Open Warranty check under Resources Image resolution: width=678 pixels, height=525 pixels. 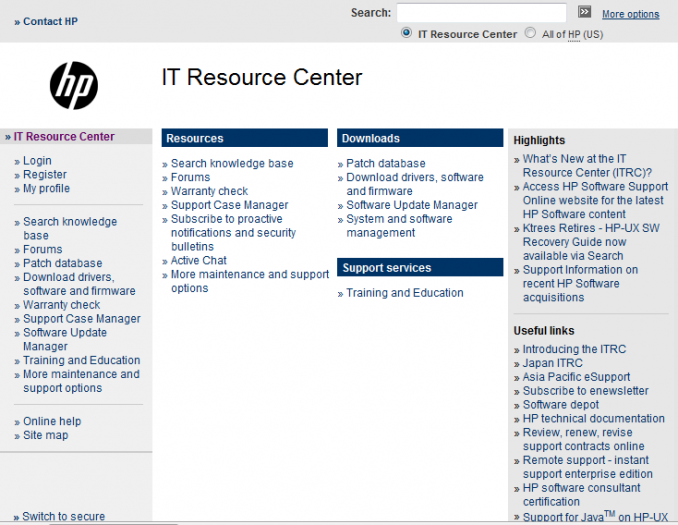click(209, 191)
